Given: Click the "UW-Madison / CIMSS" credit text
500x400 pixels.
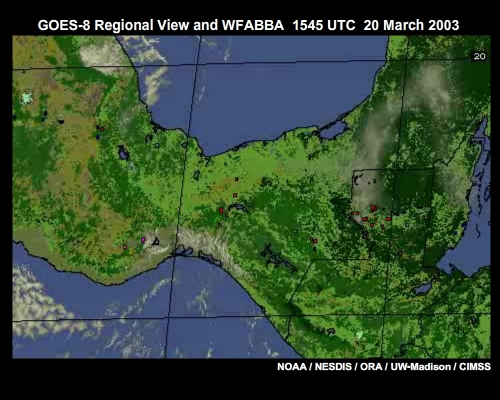Looking at the screenshot, I should tap(440, 367).
